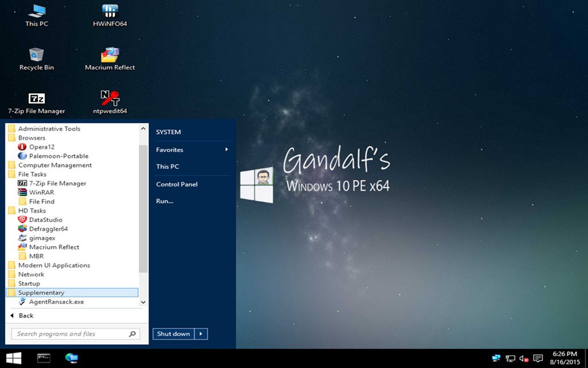The image size is (588, 368).
Task: Click the Shut down button
Action: [x=173, y=334]
